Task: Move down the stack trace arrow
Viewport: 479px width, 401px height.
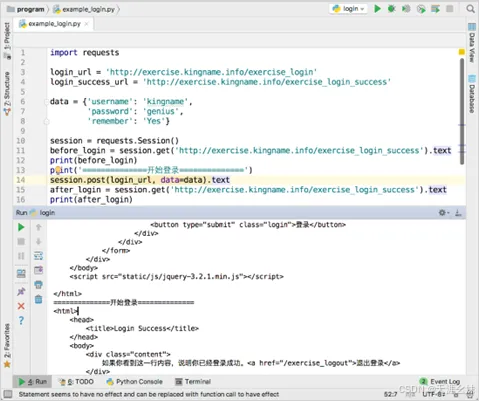Action: click(39, 241)
